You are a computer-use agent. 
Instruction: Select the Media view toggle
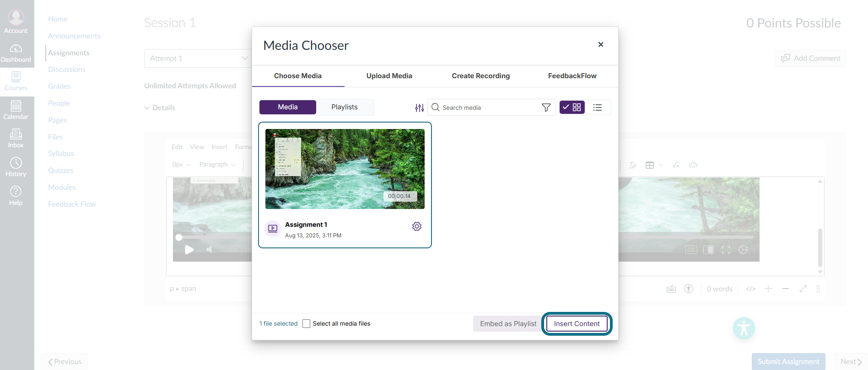click(288, 107)
